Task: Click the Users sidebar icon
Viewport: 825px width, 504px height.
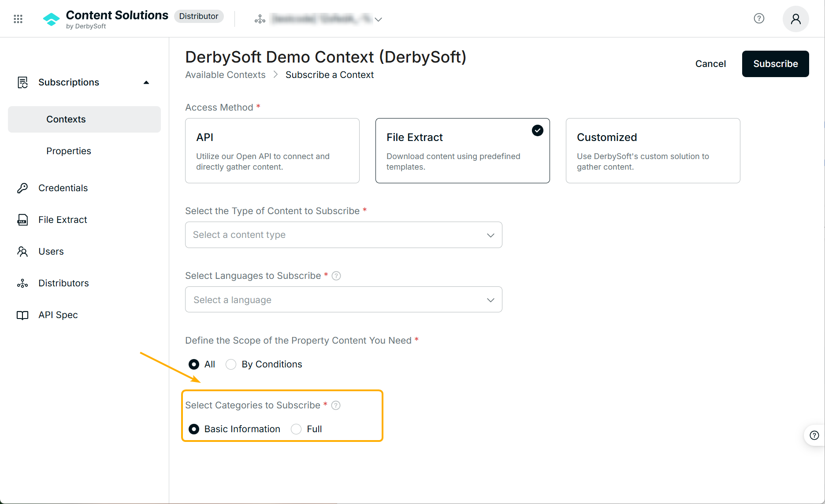Action: (22, 252)
